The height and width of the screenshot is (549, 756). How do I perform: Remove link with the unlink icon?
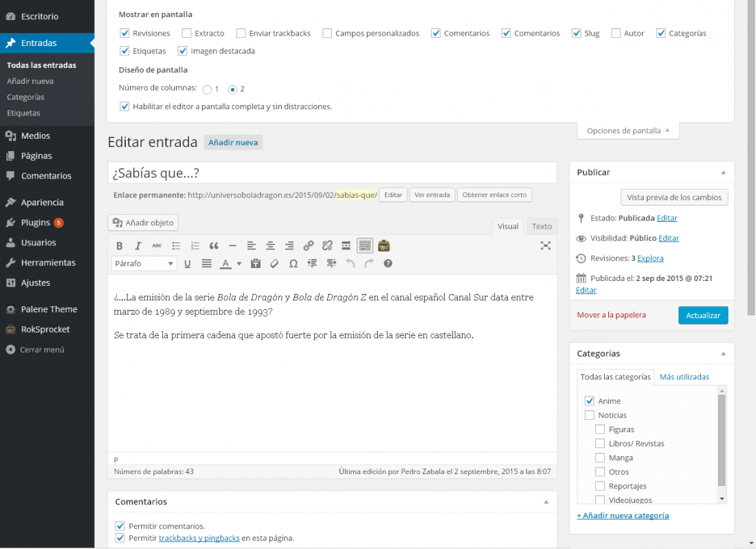pyautogui.click(x=327, y=246)
